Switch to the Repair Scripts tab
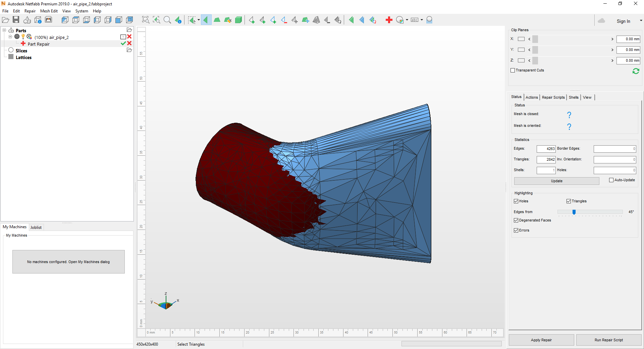644x349 pixels. coord(553,97)
